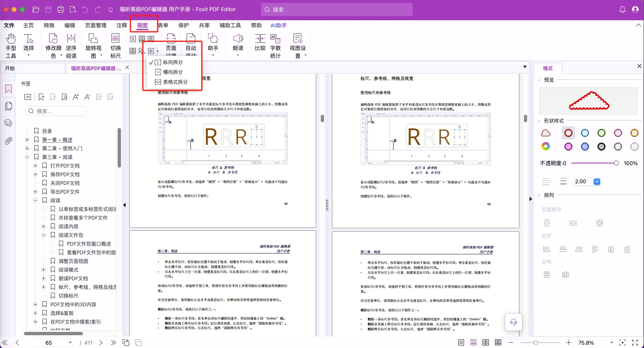Click the cloud shape style icon
The image size is (644, 348).
click(x=546, y=133)
